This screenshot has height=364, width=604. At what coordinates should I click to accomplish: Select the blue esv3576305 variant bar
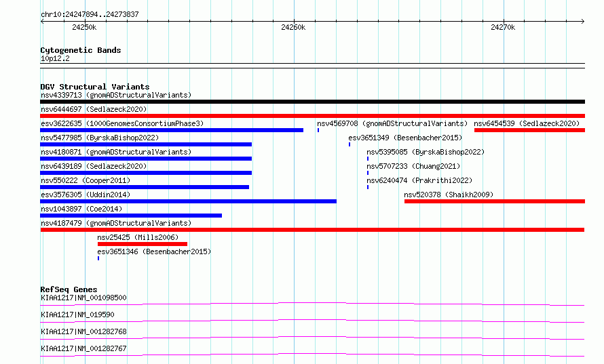[x=189, y=201]
